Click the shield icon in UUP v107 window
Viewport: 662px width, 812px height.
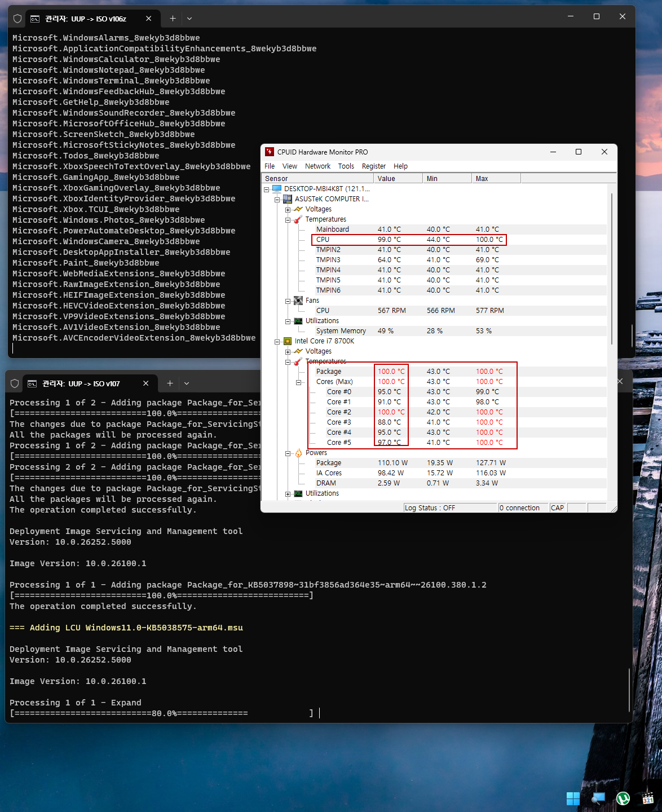pos(15,383)
